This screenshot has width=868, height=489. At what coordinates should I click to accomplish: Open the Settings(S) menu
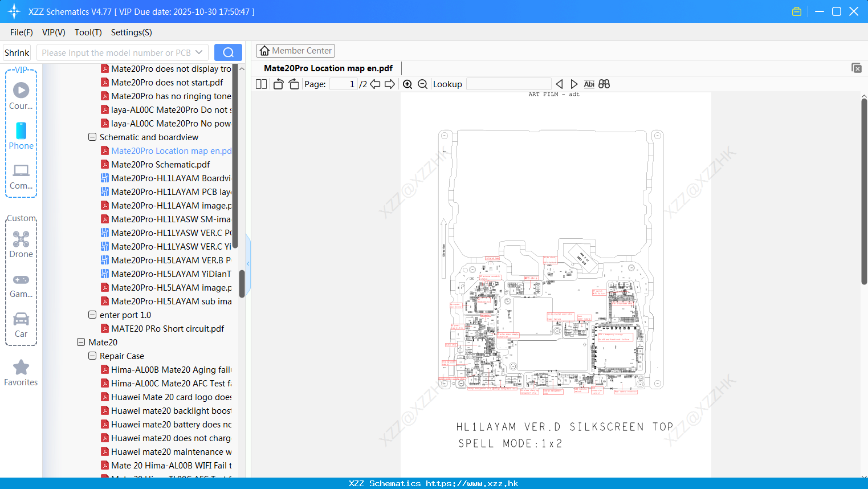point(132,32)
